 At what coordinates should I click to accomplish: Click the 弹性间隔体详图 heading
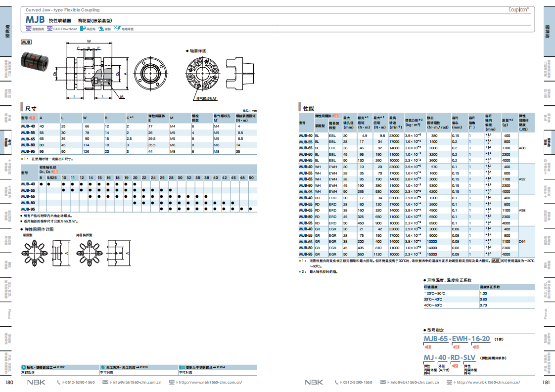click(39, 229)
